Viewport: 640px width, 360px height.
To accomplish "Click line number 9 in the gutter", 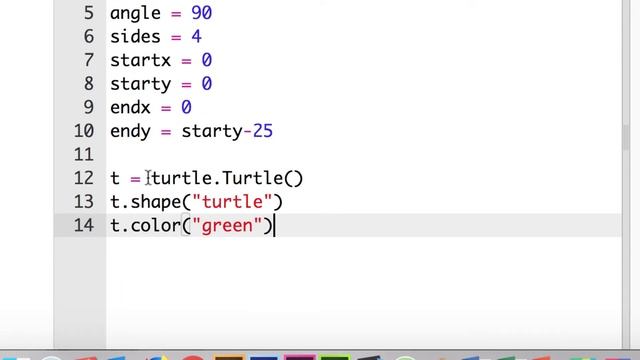I will pyautogui.click(x=89, y=108).
